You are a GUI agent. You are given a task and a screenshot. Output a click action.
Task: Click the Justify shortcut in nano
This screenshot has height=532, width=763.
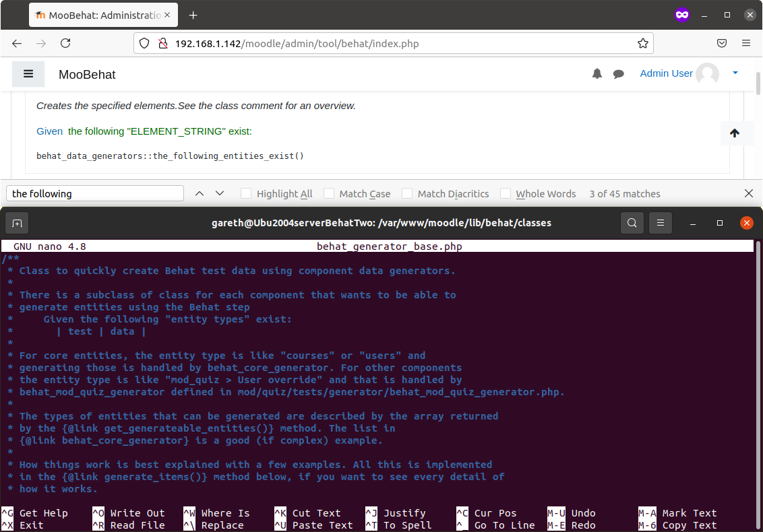click(396, 513)
